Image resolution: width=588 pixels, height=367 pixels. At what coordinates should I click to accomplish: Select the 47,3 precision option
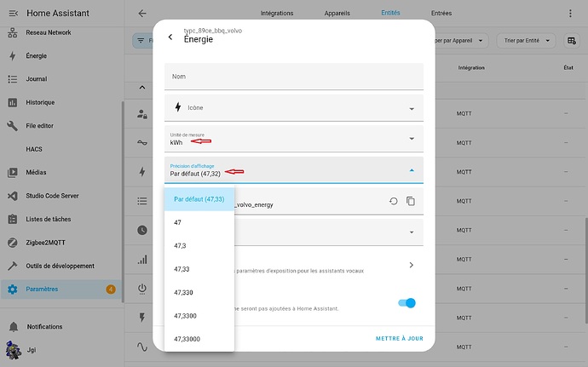point(199,246)
